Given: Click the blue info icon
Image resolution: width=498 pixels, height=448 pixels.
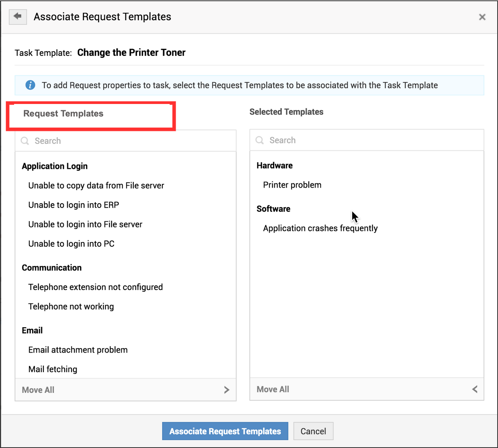Looking at the screenshot, I should (x=30, y=85).
